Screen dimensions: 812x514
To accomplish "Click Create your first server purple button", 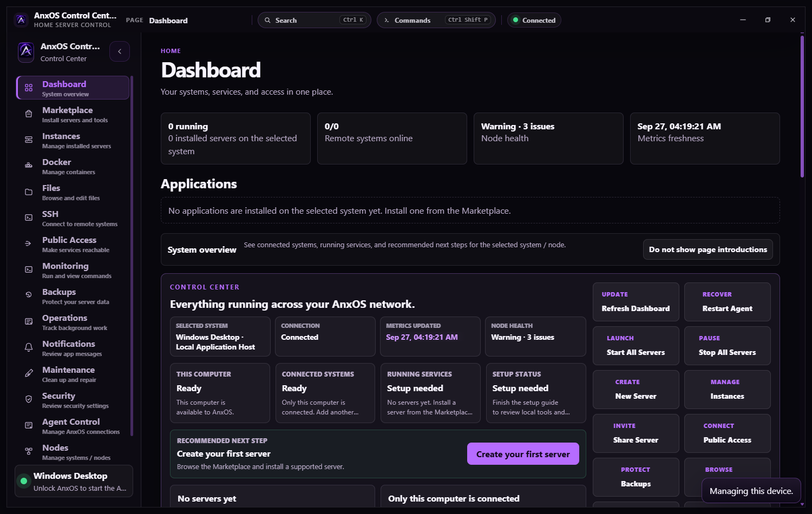I will 523,454.
